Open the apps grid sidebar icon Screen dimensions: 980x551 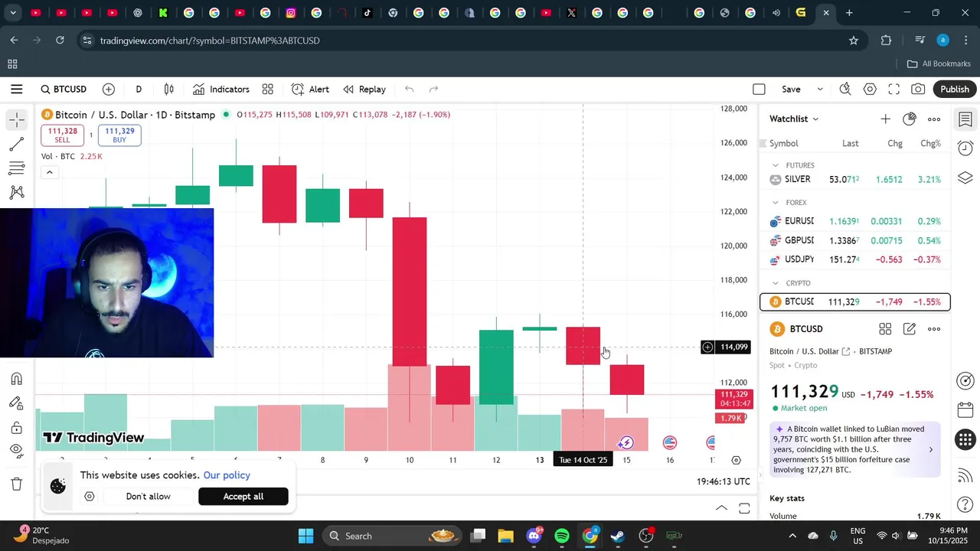[x=965, y=440]
